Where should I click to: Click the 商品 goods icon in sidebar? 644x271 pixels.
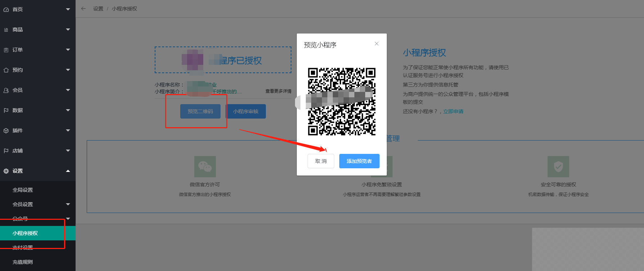point(6,30)
